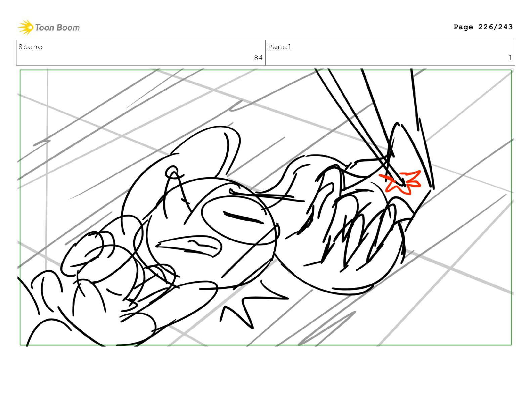Click the 'Scene' header label
The image size is (532, 411).
pos(31,47)
